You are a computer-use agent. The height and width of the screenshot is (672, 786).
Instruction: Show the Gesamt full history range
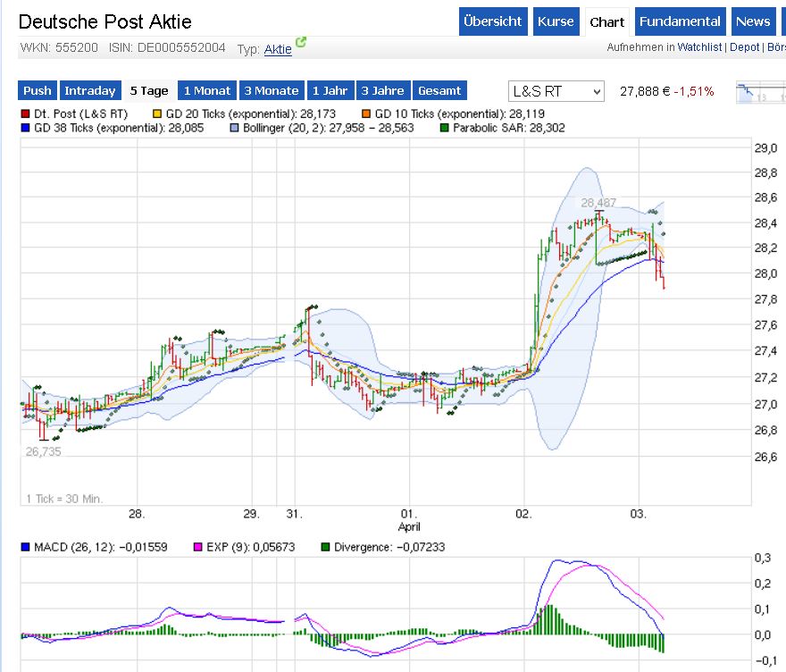point(440,90)
